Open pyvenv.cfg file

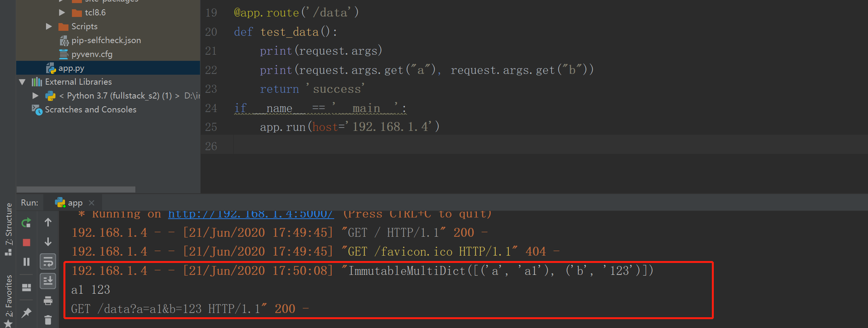pos(92,54)
